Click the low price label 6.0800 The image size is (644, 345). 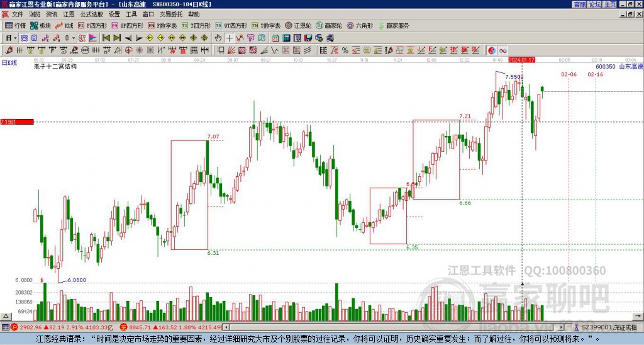click(77, 280)
